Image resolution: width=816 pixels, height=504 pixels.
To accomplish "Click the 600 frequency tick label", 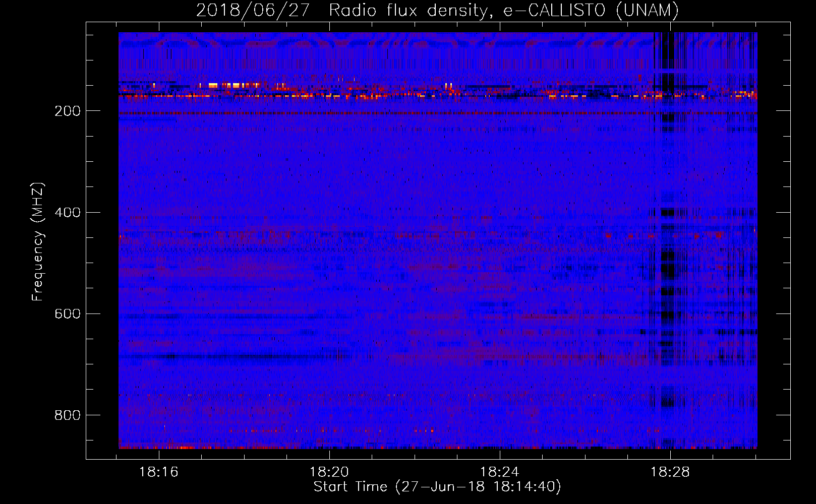I will coord(67,313).
